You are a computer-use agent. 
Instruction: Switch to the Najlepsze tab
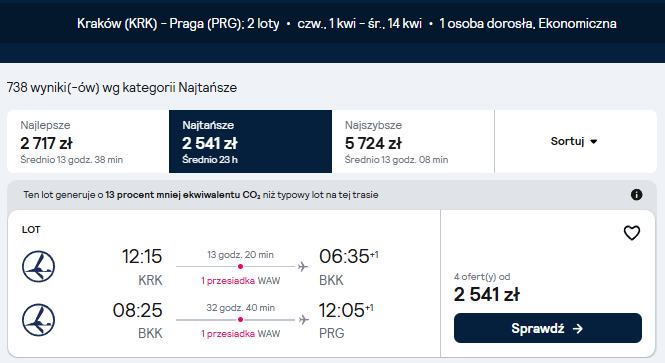pos(88,141)
